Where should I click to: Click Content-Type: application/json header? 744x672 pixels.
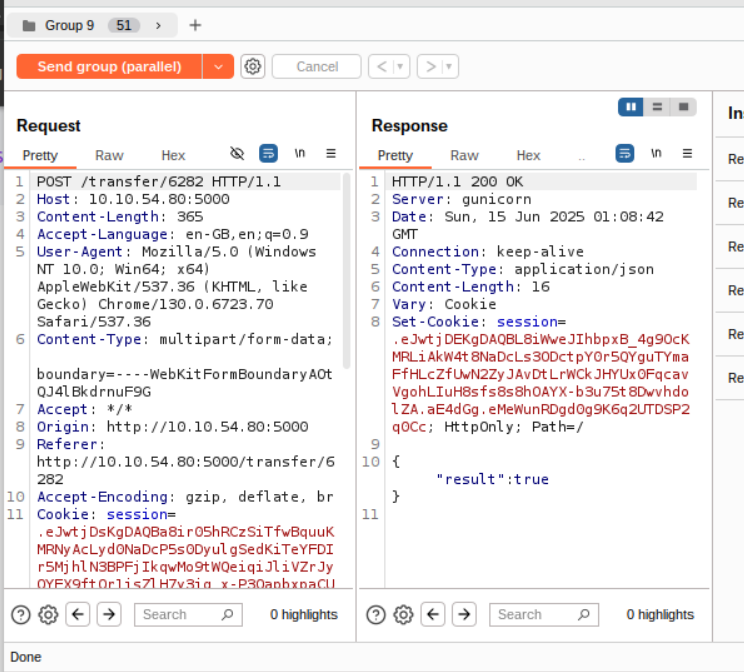(x=523, y=269)
